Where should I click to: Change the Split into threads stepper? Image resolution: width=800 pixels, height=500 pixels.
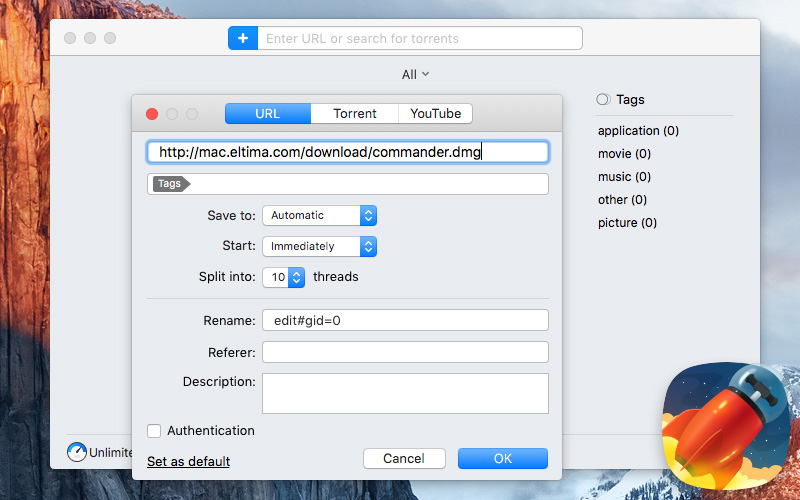(x=296, y=277)
